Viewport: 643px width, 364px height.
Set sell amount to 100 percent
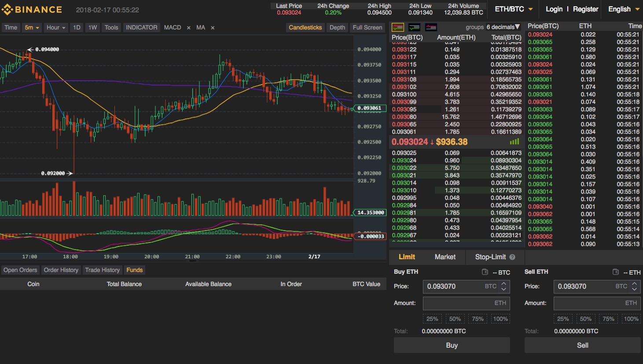[x=631, y=318]
